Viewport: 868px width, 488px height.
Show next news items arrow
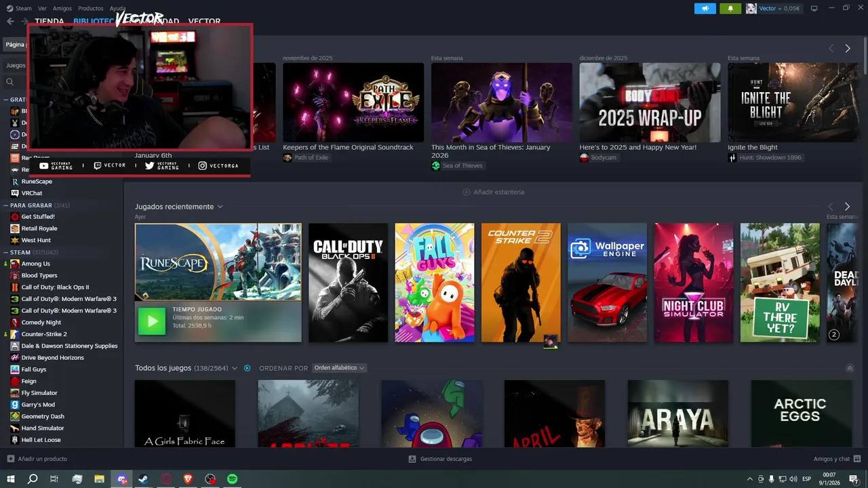click(848, 49)
